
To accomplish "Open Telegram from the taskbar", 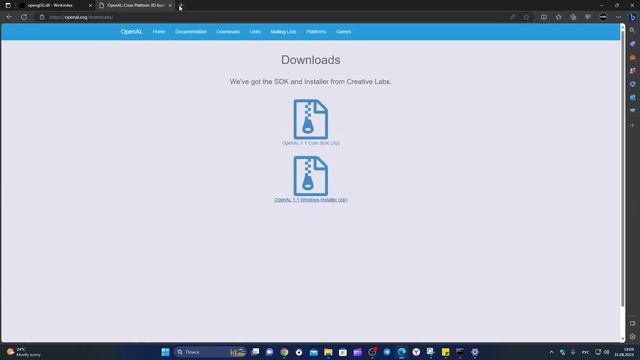I will (387, 352).
